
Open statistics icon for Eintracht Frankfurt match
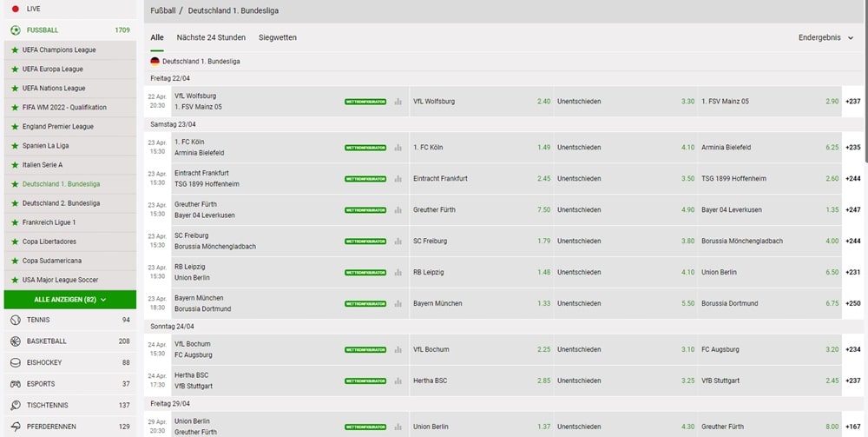point(398,179)
